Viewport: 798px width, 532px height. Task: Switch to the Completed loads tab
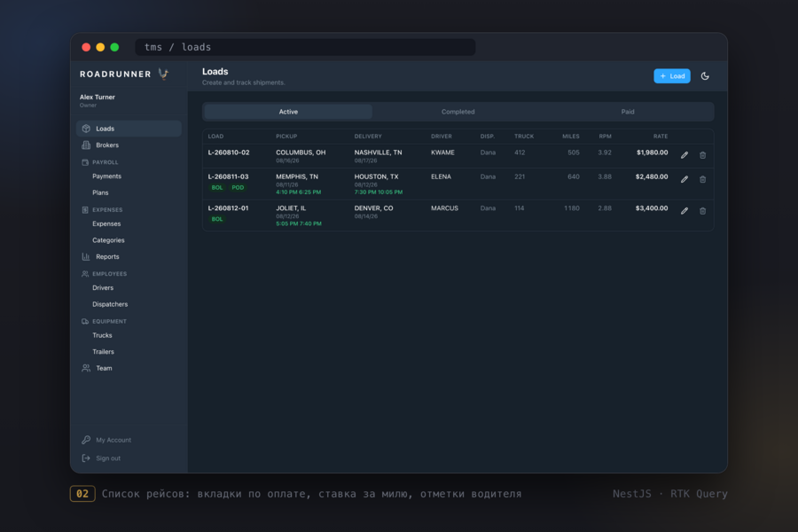point(458,112)
